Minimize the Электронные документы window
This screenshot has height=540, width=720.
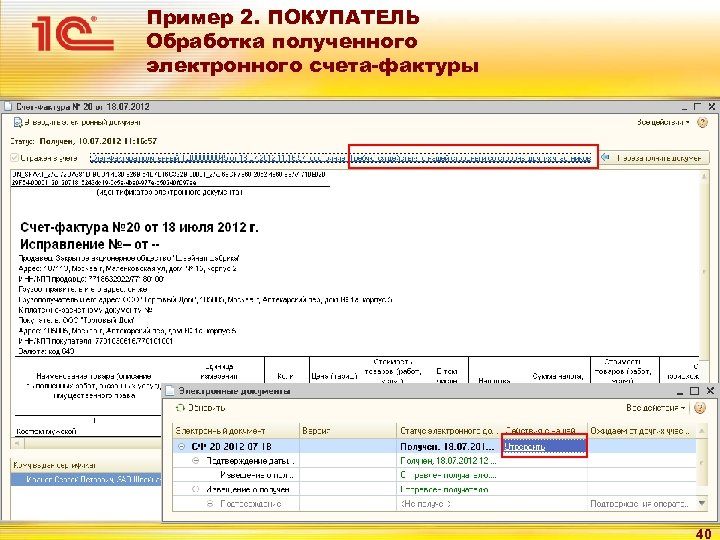point(680,392)
